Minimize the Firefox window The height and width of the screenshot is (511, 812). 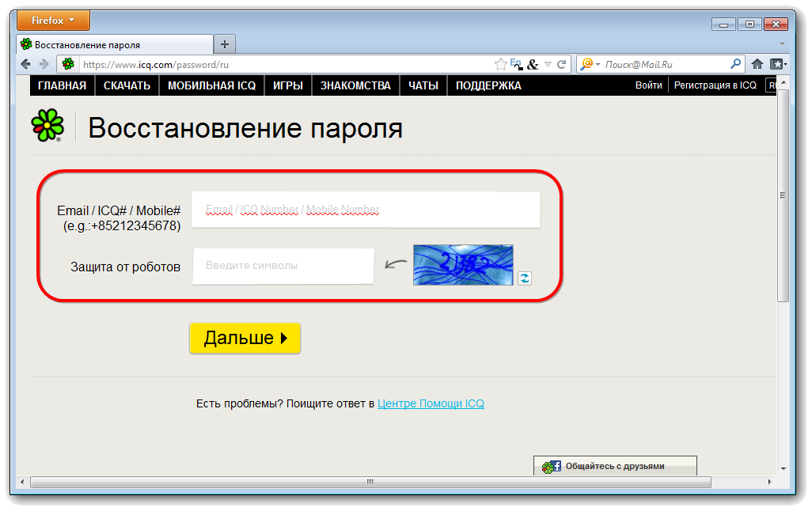point(723,25)
